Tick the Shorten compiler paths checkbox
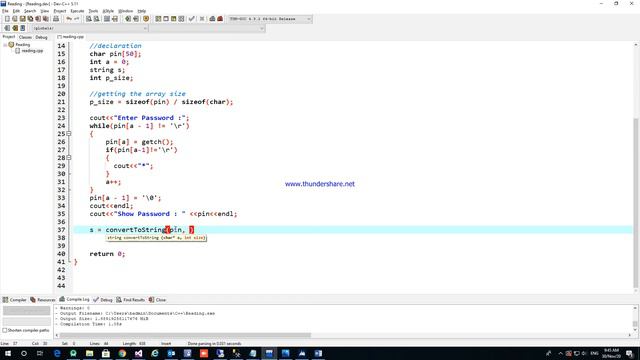The image size is (640, 360). pyautogui.click(x=5, y=330)
